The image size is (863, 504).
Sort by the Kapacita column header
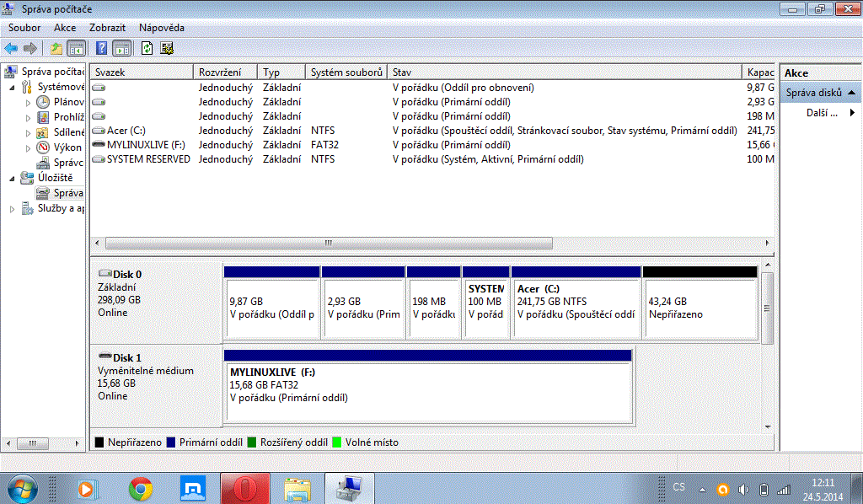(758, 72)
